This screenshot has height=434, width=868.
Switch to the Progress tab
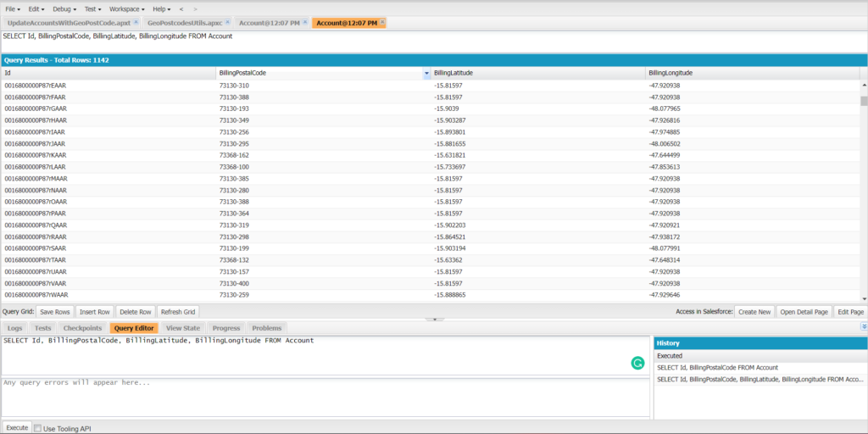click(225, 328)
